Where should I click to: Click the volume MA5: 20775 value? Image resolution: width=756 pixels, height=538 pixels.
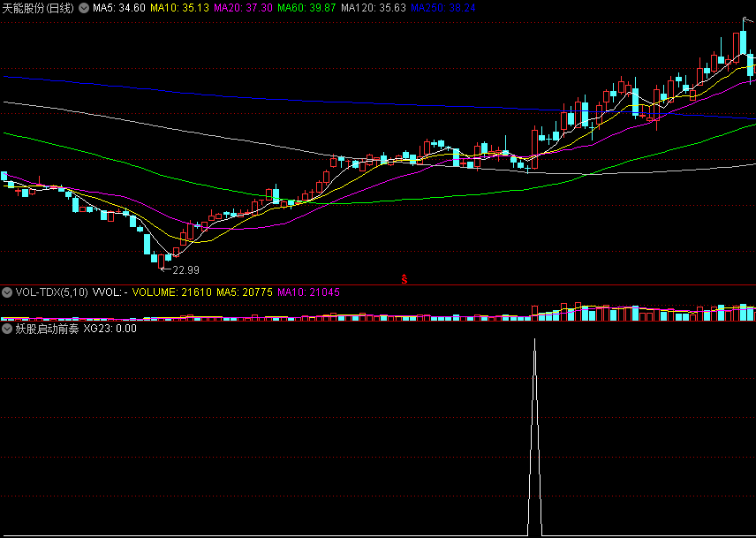coord(245,292)
